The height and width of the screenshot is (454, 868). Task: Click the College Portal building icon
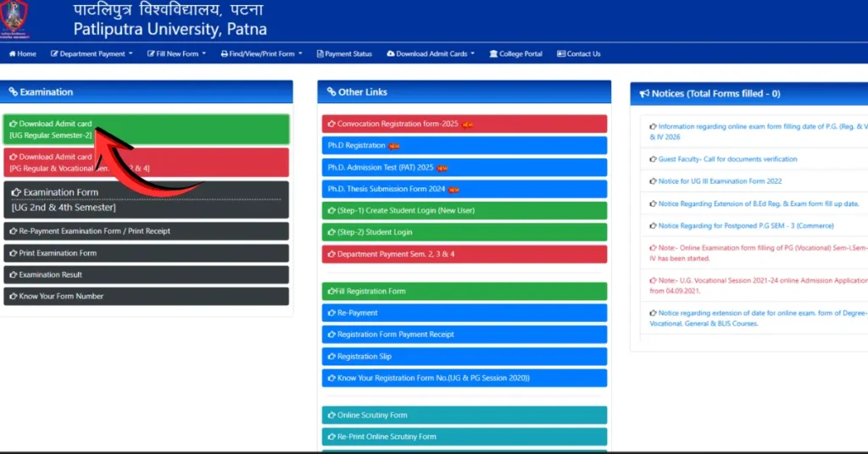click(x=493, y=53)
